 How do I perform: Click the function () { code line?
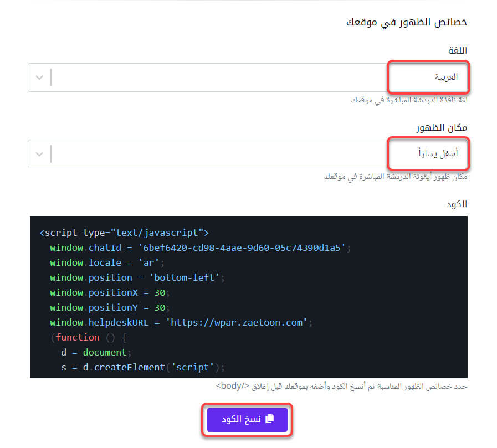tap(86, 337)
